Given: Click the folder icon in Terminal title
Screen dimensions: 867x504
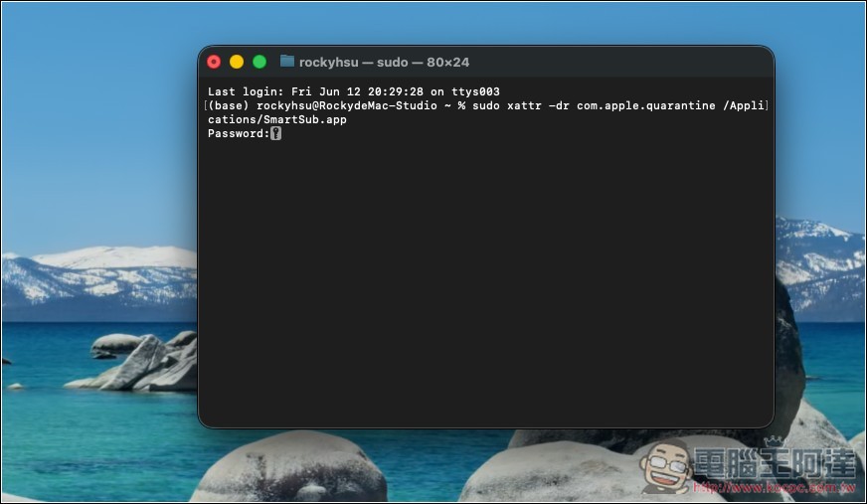Looking at the screenshot, I should coord(287,62).
